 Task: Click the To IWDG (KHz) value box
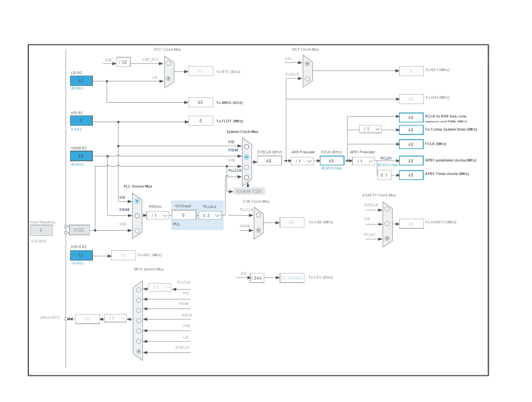[201, 102]
